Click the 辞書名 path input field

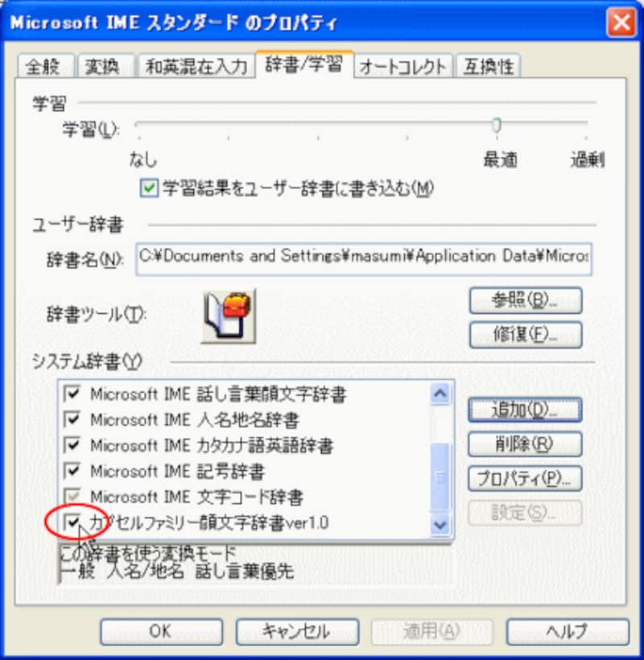tap(364, 258)
